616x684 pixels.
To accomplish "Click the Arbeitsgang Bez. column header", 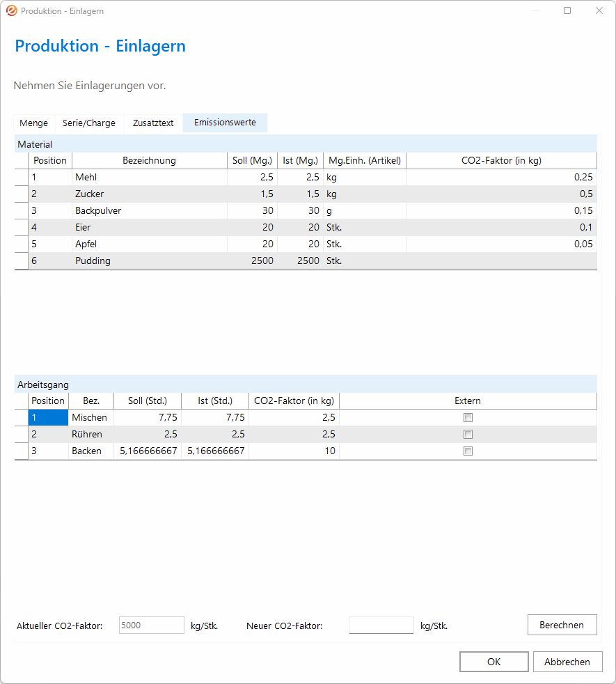I will click(x=91, y=401).
